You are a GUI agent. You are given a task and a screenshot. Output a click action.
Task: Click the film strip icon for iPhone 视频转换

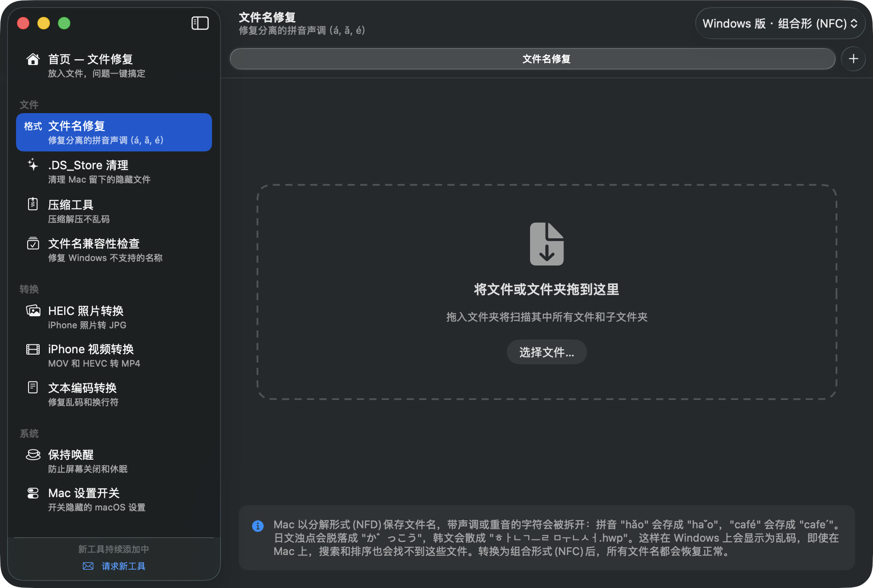pyautogui.click(x=33, y=349)
